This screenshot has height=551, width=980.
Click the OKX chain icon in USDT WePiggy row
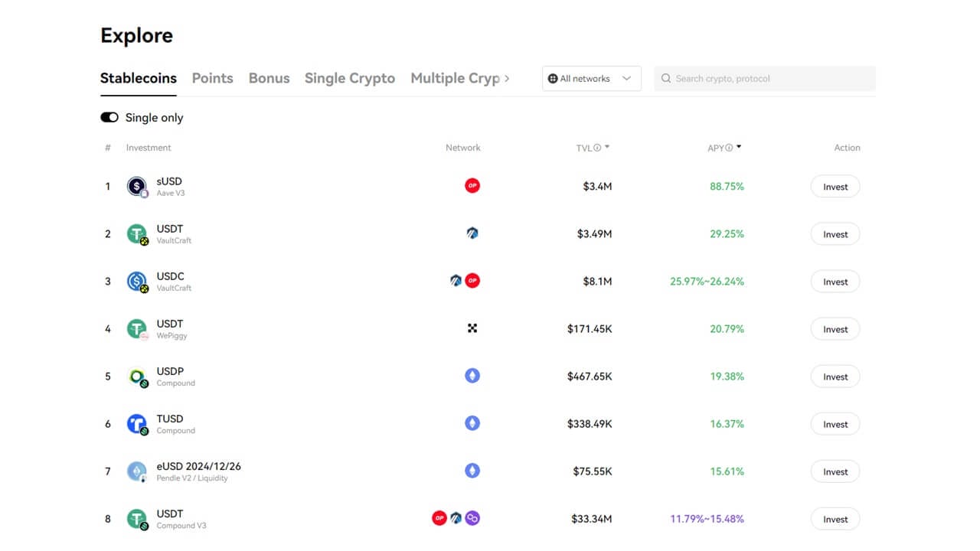pos(472,328)
